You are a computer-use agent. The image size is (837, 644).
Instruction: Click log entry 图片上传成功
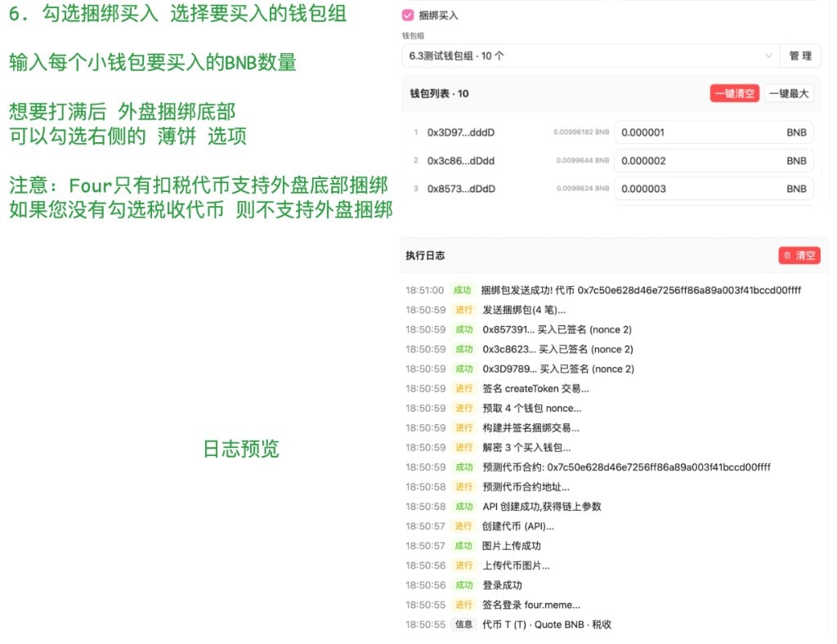[511, 546]
